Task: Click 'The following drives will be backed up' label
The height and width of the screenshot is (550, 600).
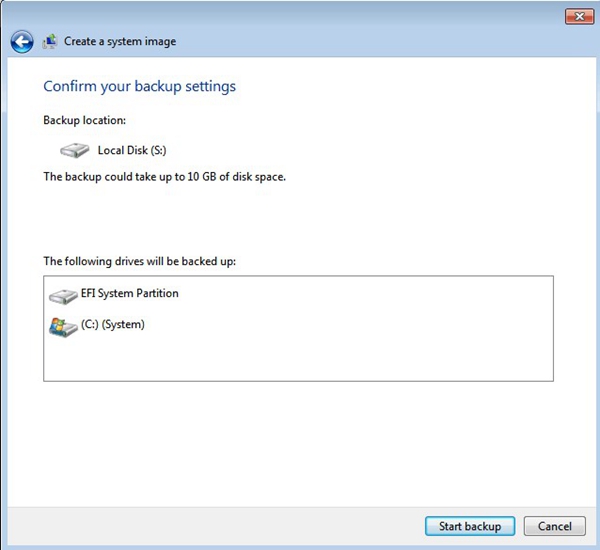Action: (x=140, y=261)
